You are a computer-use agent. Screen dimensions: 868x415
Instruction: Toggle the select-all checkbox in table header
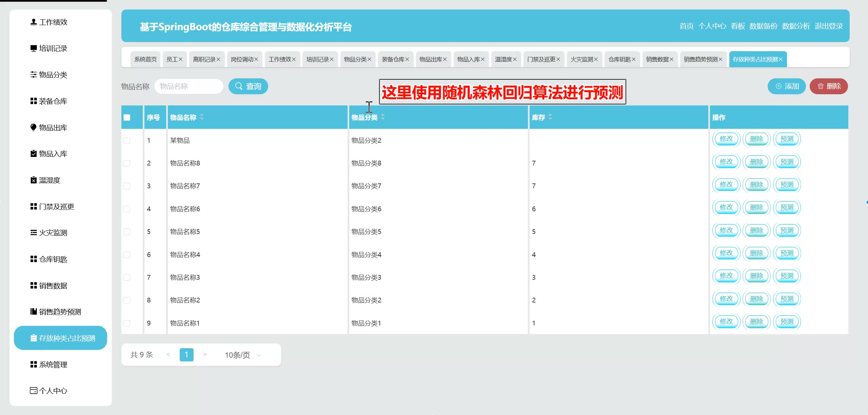(127, 117)
